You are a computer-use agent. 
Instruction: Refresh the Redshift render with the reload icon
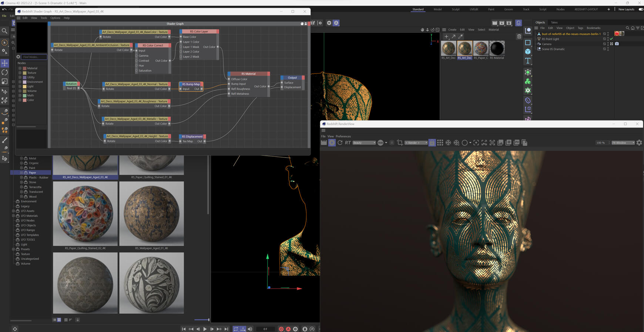tap(340, 143)
